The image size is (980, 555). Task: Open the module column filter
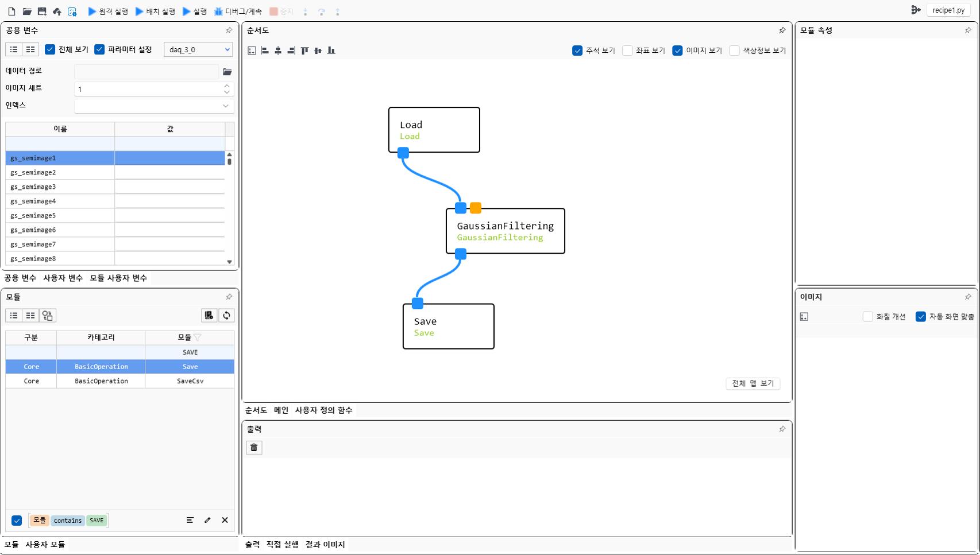pos(198,337)
